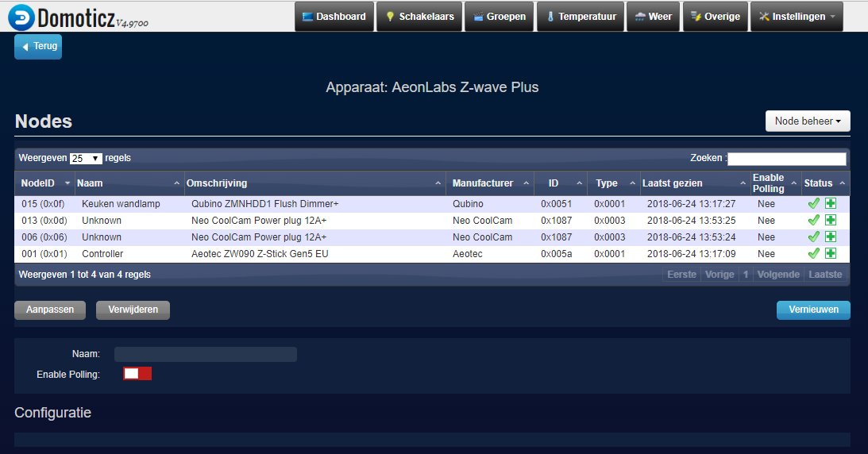This screenshot has width=868, height=454.
Task: Click the Volgende pagination button
Action: (x=778, y=275)
